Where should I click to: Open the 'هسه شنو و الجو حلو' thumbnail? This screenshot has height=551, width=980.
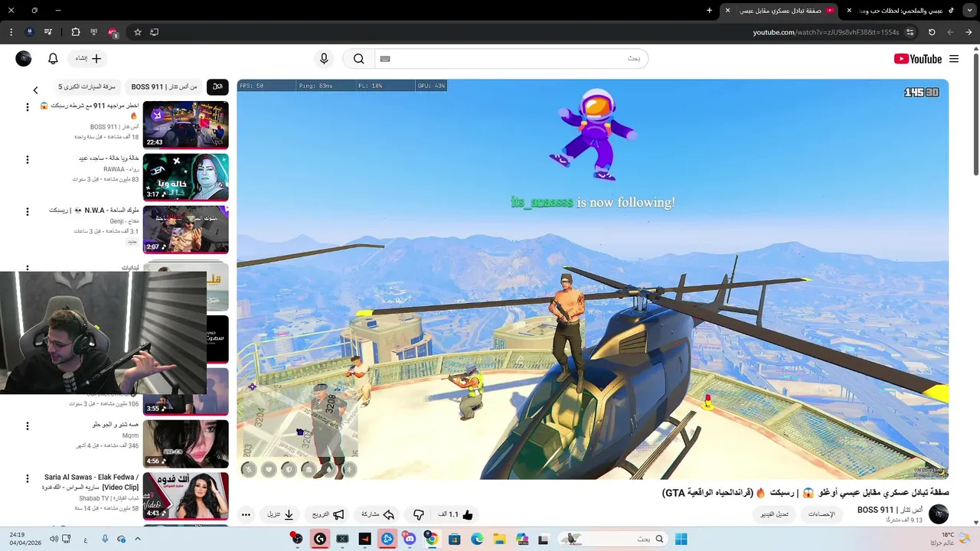coord(185,444)
